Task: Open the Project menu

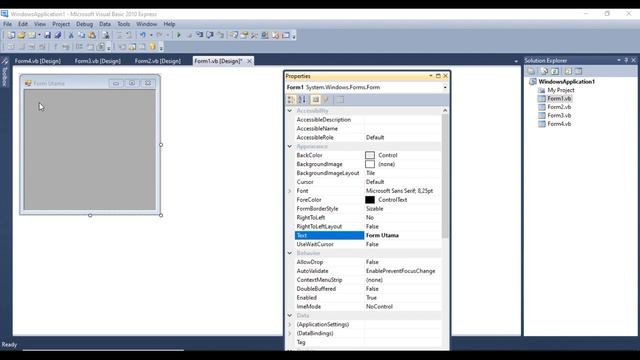Action: [x=61, y=24]
